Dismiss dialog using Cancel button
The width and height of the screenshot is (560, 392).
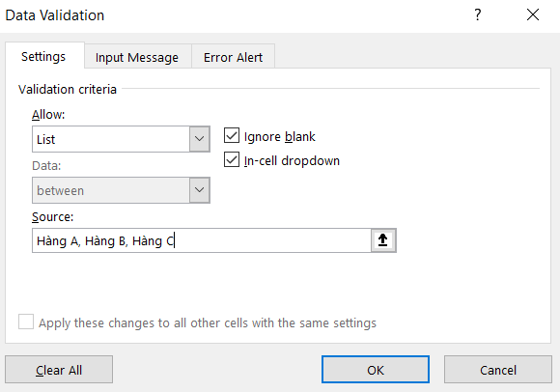click(x=498, y=370)
